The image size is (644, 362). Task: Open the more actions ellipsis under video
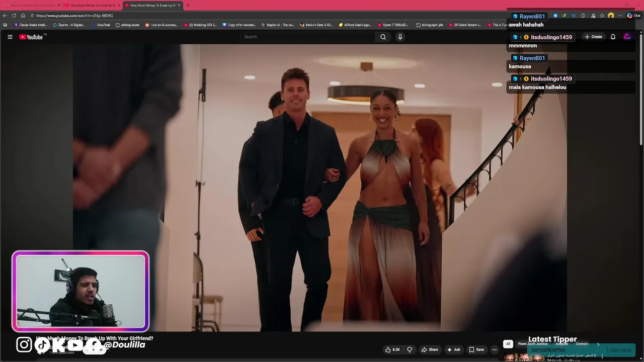[x=495, y=349]
